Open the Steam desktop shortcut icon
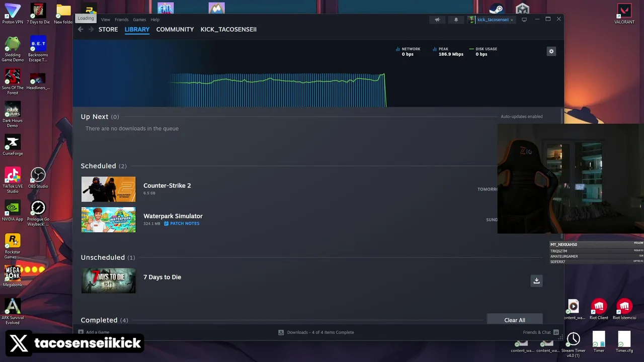 tap(497, 9)
